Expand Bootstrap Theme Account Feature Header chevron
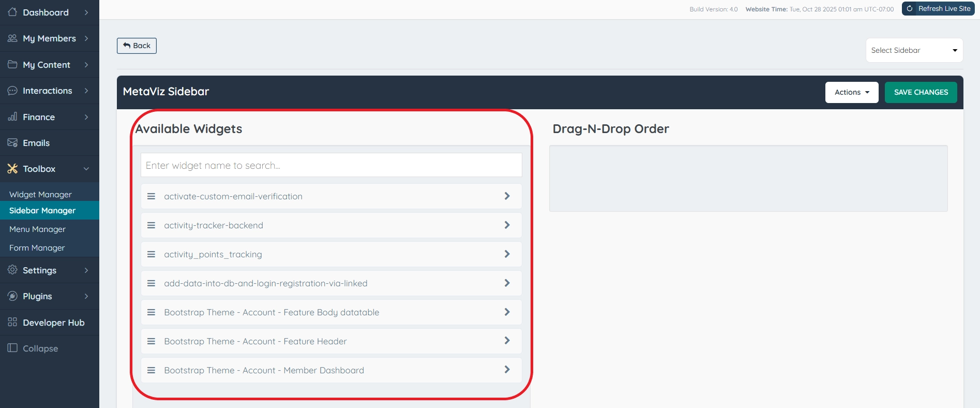The image size is (980, 408). tap(507, 341)
